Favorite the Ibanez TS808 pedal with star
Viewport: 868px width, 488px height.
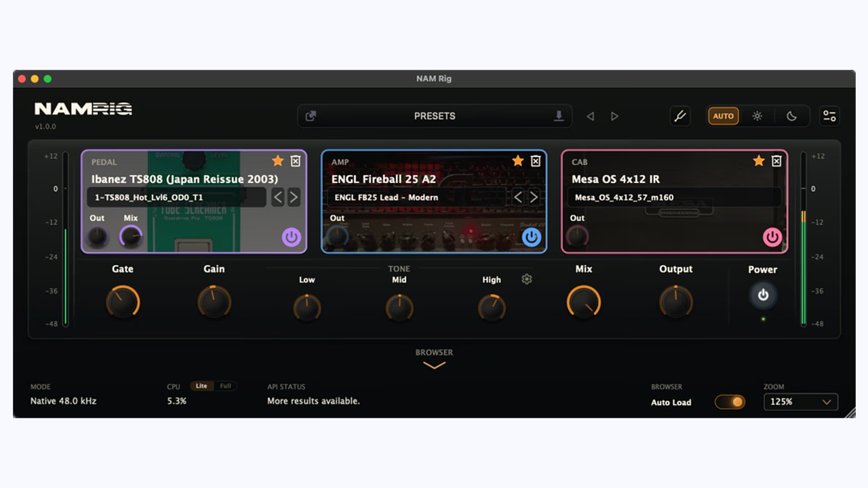277,161
